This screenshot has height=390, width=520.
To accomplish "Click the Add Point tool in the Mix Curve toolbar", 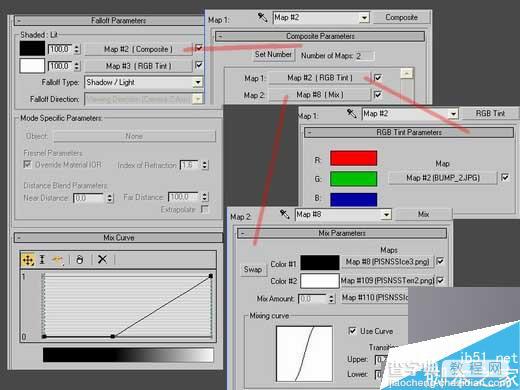I will tap(57, 260).
